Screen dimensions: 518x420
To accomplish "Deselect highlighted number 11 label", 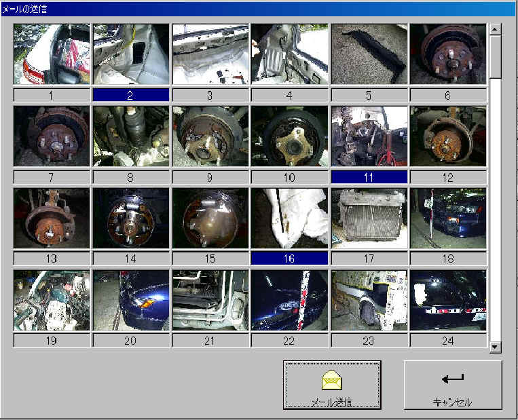I will [x=369, y=177].
